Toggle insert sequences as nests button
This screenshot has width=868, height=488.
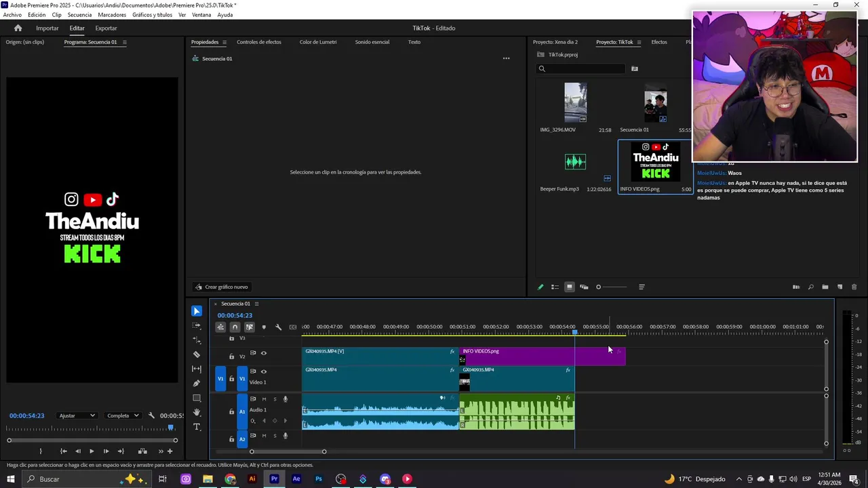click(220, 327)
